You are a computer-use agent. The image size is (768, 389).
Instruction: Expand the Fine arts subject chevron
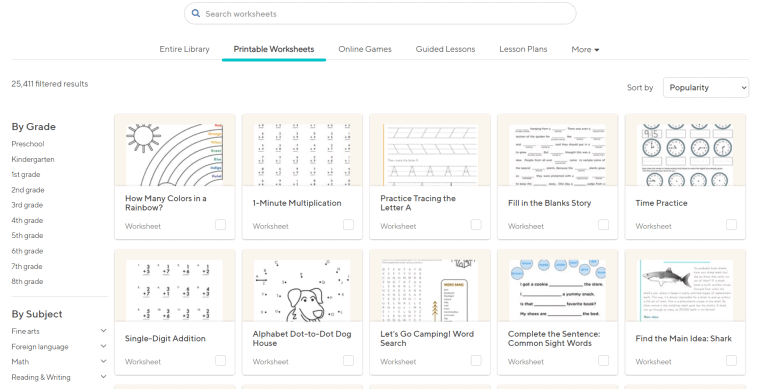tap(103, 331)
